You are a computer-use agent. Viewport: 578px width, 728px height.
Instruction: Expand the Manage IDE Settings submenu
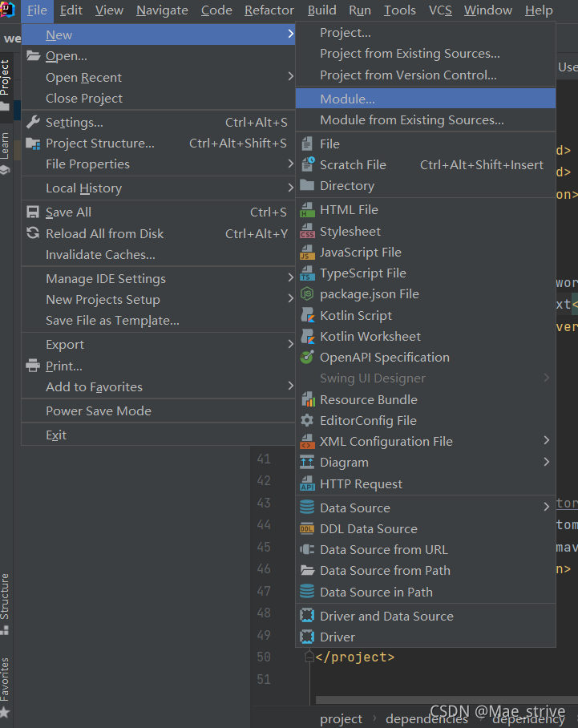[x=291, y=277]
